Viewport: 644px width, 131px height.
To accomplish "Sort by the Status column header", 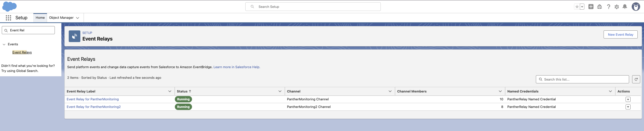I will 184,91.
